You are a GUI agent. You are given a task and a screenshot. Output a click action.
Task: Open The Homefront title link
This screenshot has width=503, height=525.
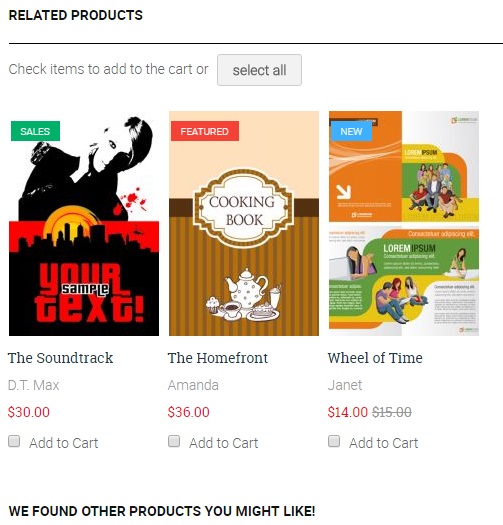click(218, 358)
